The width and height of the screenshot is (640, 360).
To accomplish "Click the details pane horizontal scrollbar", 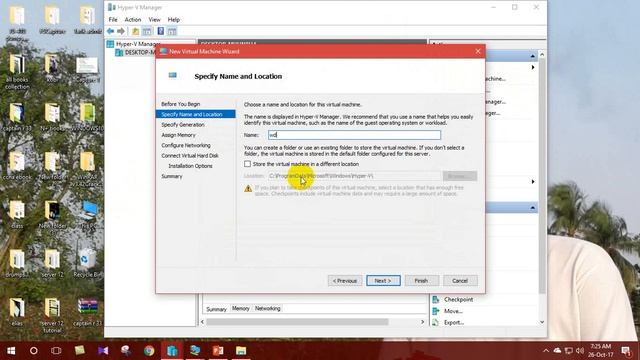I will (297, 322).
